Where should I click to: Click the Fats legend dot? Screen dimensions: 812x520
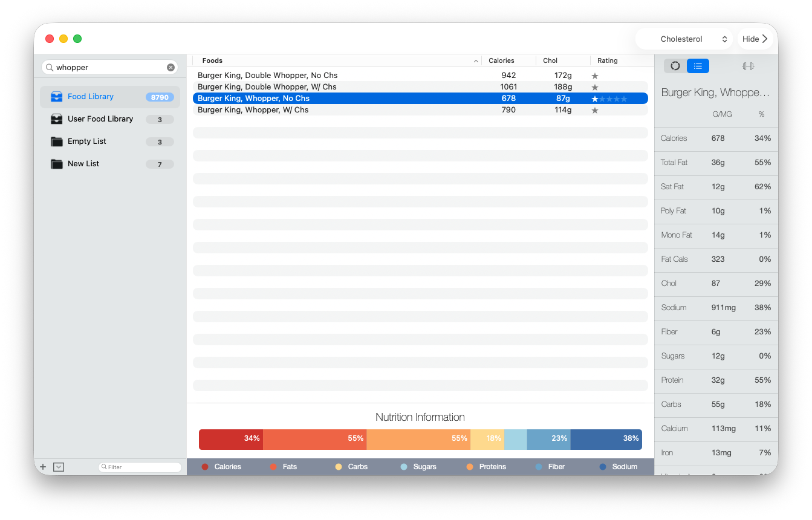click(x=273, y=467)
